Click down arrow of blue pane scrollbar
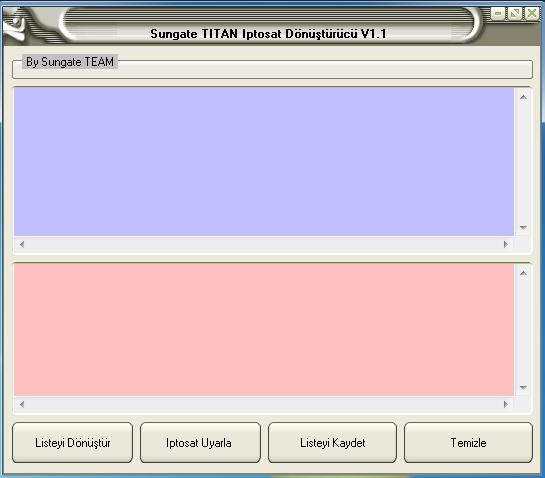This screenshot has height=478, width=545. [523, 228]
